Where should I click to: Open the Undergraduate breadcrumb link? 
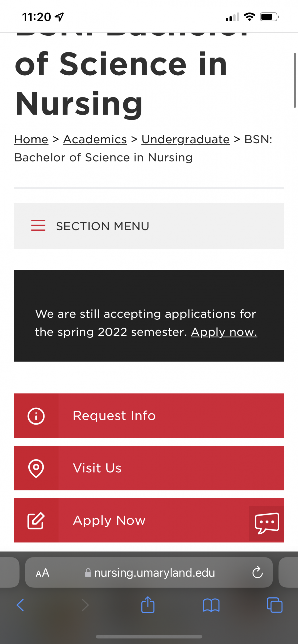coord(186,140)
